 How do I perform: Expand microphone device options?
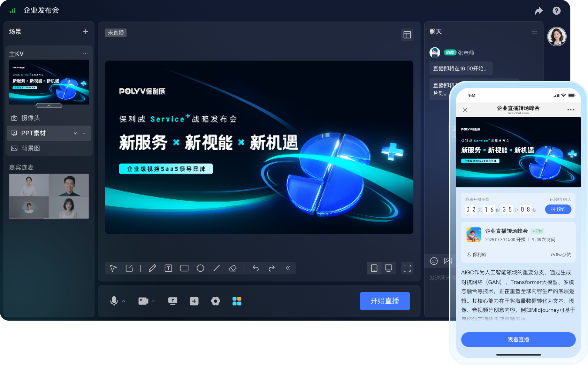124,301
